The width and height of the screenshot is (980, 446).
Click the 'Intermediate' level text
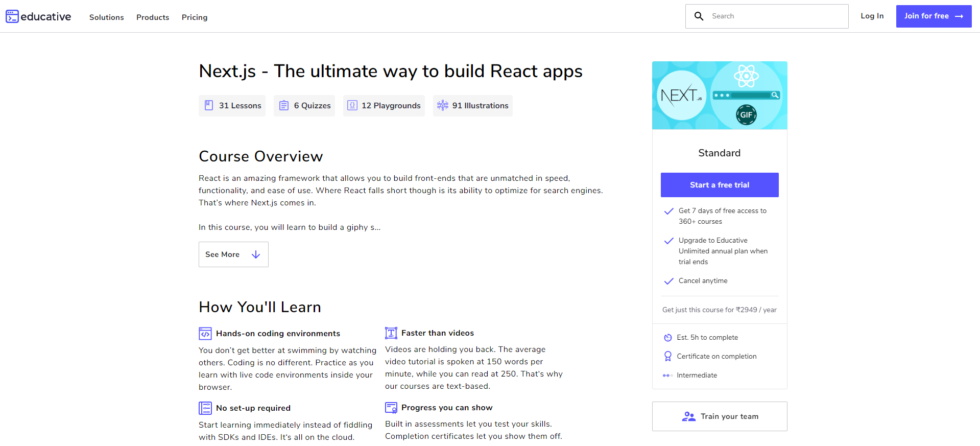697,375
